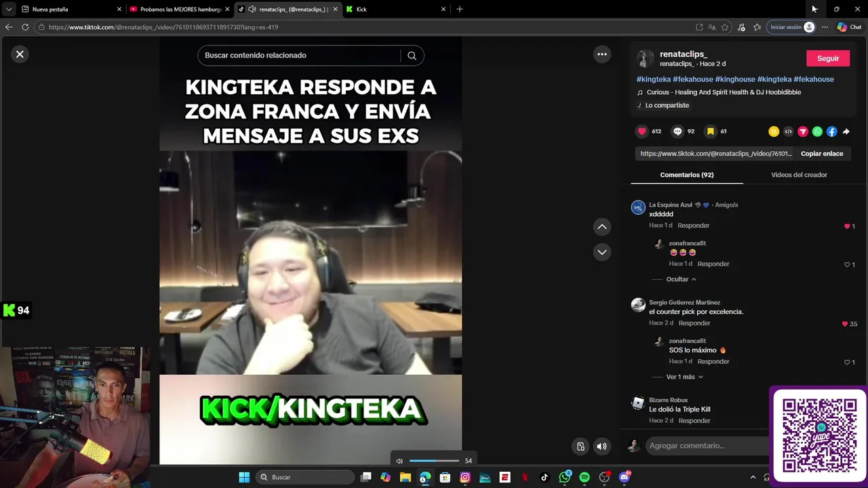This screenshot has width=868, height=488.
Task: Open Netflix from the taskbar
Action: [x=524, y=477]
